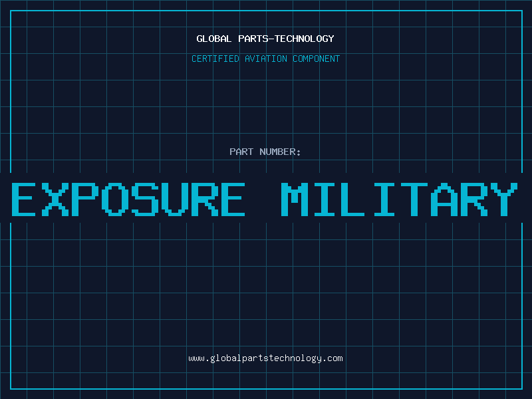This screenshot has height=399, width=532.
Task: Click the word PART in the label
Action: [241, 152]
